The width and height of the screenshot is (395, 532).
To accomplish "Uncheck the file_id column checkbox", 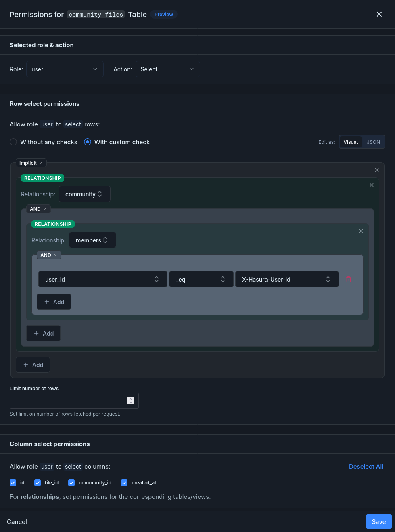I will click(38, 483).
